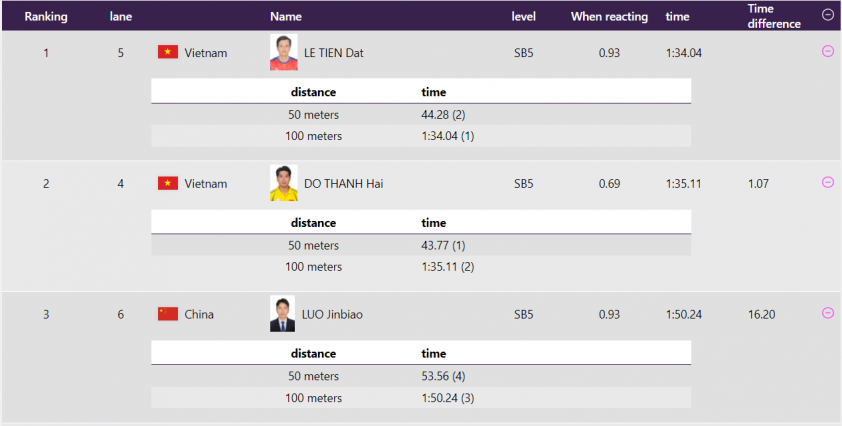The width and height of the screenshot is (842, 426).
Task: Open LE TIEN Dat athlete photo
Action: [283, 52]
